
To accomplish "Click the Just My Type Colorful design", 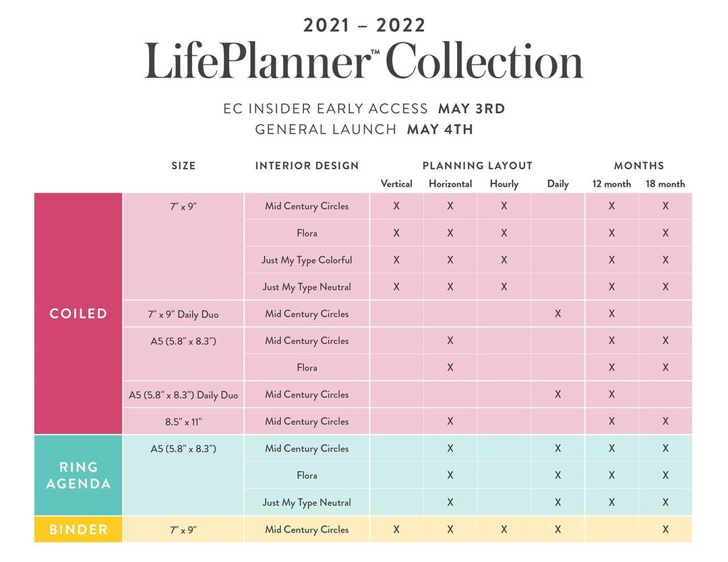I will (307, 260).
